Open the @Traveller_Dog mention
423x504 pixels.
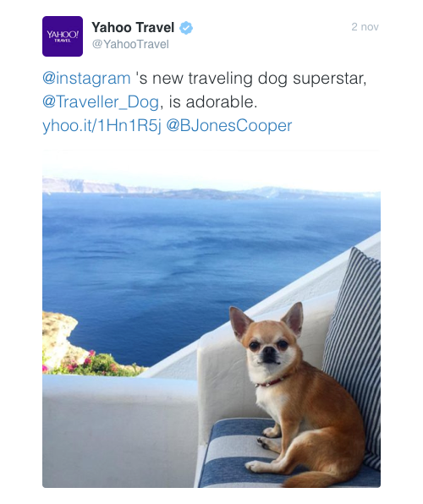(101, 101)
